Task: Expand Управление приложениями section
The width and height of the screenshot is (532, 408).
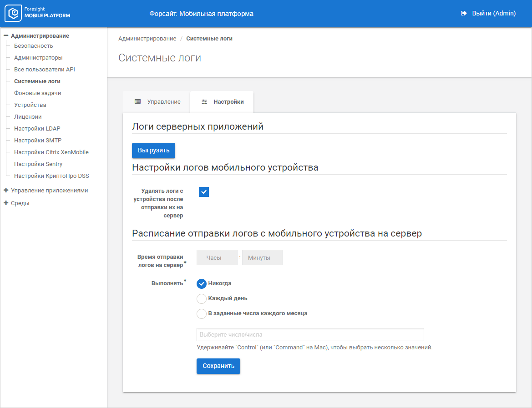Action: [x=6, y=191]
